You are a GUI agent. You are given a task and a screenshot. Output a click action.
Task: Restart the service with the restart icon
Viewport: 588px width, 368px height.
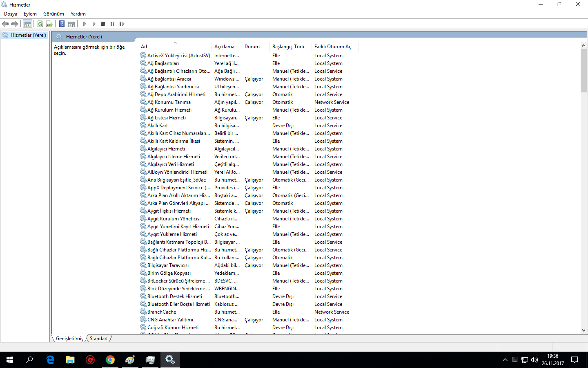(x=122, y=24)
